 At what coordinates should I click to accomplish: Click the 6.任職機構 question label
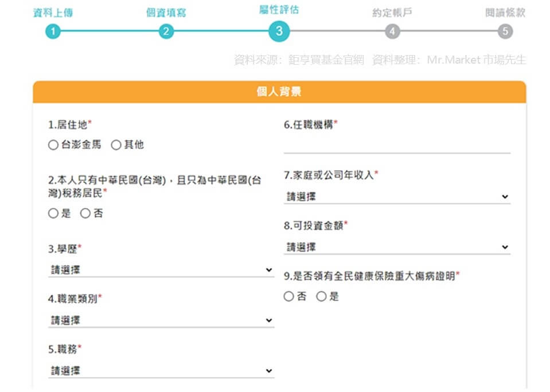pyautogui.click(x=311, y=124)
